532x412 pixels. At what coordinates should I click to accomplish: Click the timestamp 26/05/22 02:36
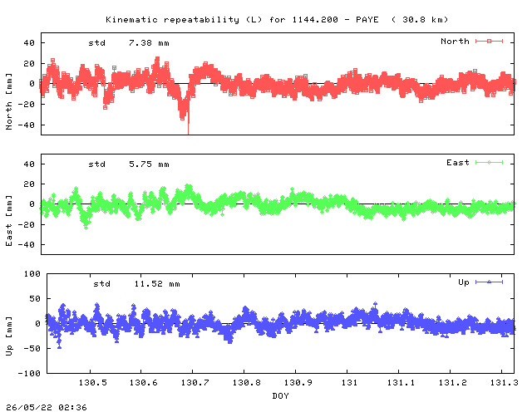pyautogui.click(x=47, y=407)
